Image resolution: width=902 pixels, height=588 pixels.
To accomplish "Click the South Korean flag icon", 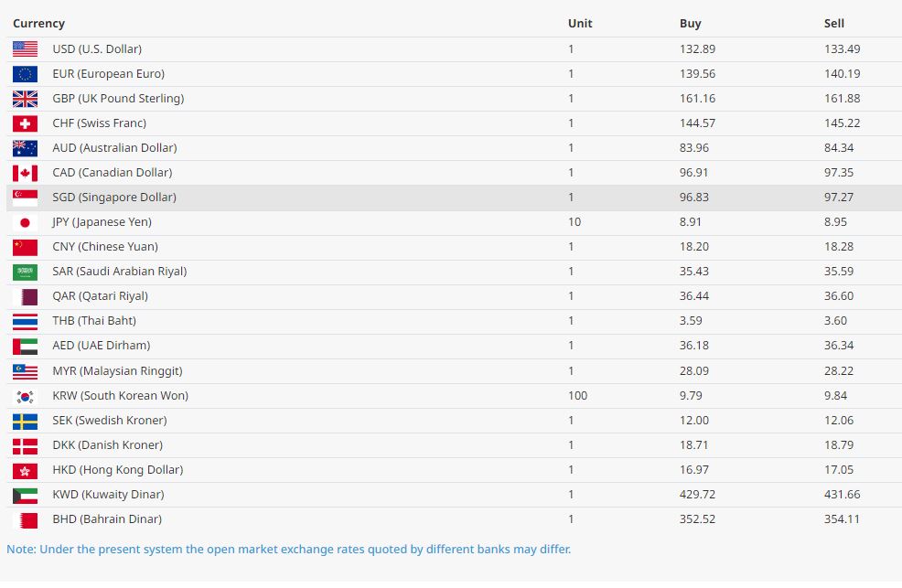I will pyautogui.click(x=25, y=396).
